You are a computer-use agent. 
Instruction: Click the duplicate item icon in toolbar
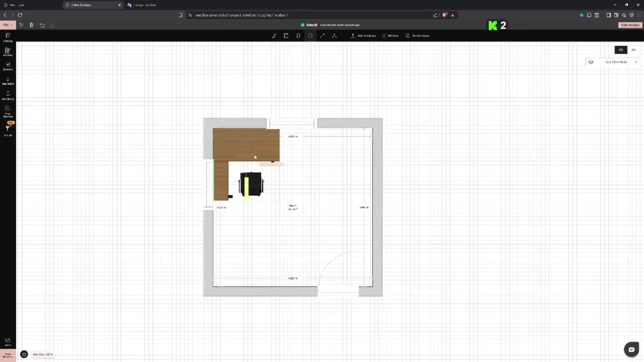[286, 36]
